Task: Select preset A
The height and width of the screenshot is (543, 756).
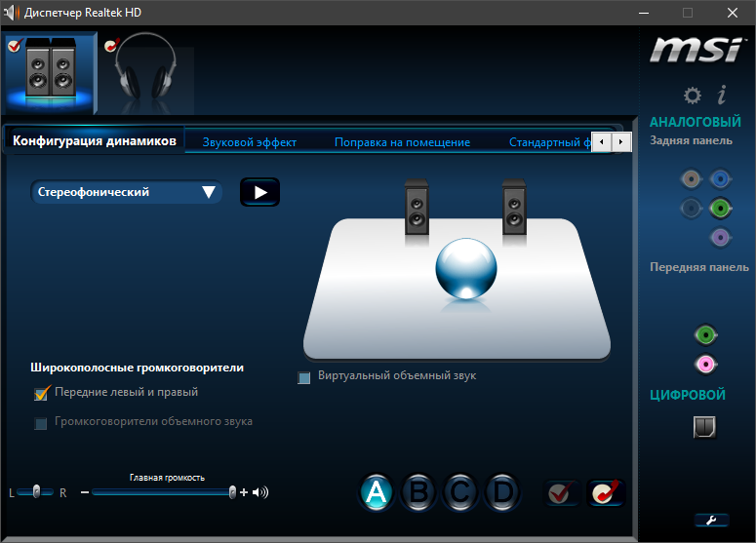Action: pyautogui.click(x=377, y=492)
